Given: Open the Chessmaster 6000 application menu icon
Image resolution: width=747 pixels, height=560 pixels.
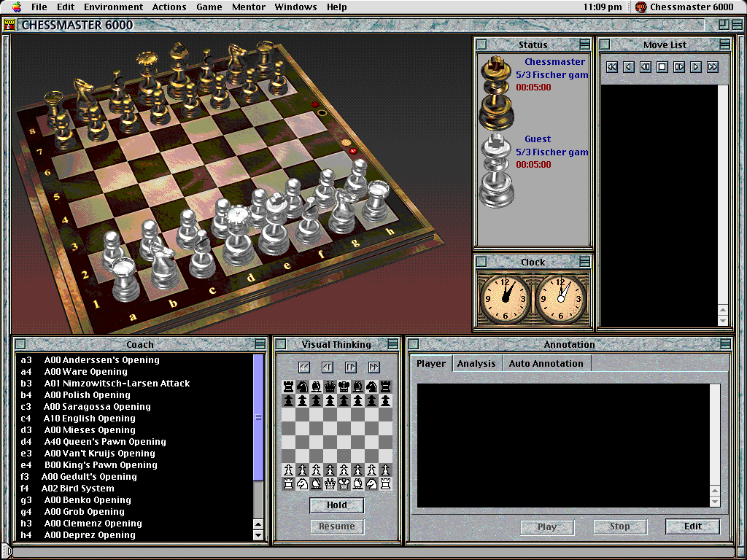Looking at the screenshot, I should coord(640,7).
